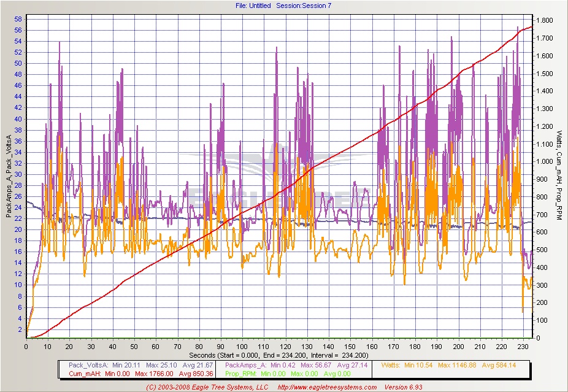Click the "(C) 2003-2008 Eagle Tree Systems, LLC" text

[207, 387]
